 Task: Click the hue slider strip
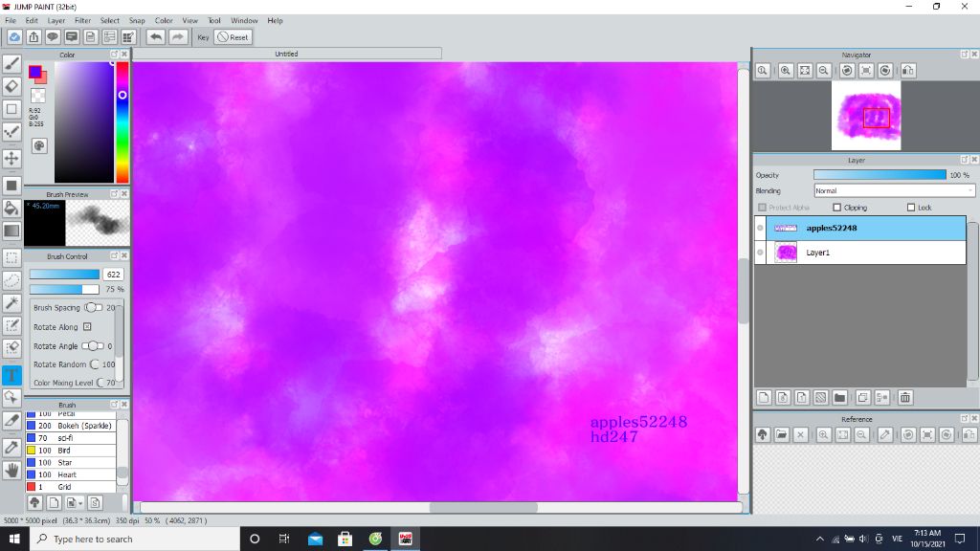[122, 121]
